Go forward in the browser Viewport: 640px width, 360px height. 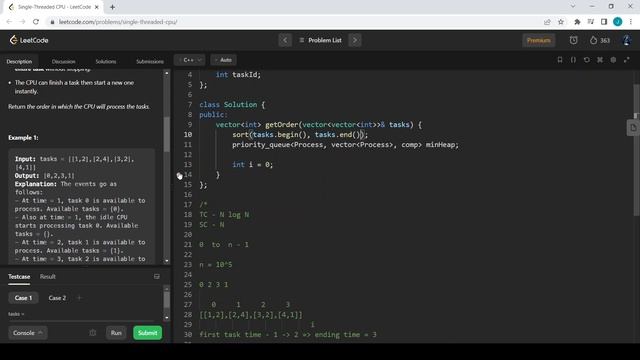pos(22,22)
